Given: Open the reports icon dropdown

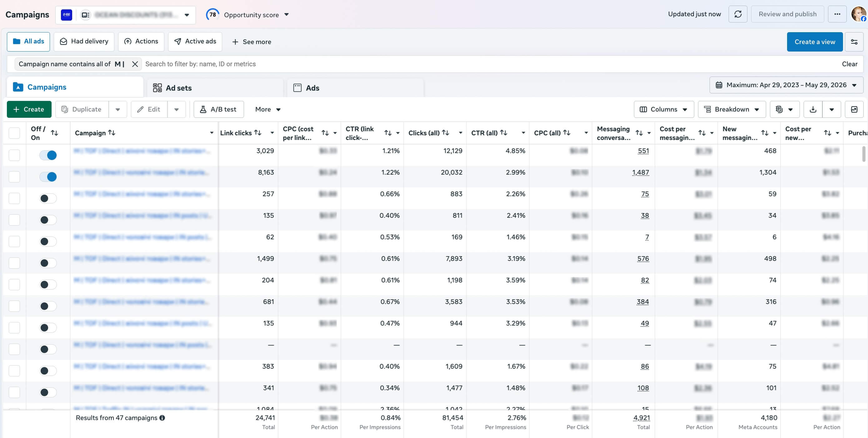Looking at the screenshot, I should click(785, 109).
